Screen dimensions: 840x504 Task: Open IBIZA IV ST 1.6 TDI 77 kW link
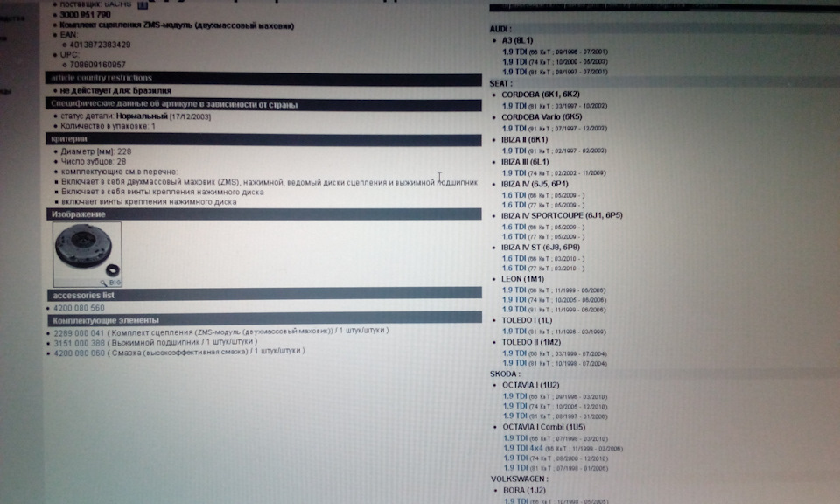point(514,269)
